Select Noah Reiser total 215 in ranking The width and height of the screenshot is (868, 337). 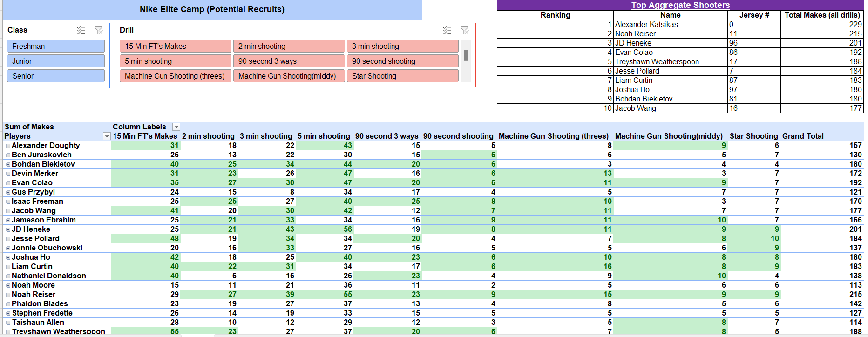tap(822, 34)
